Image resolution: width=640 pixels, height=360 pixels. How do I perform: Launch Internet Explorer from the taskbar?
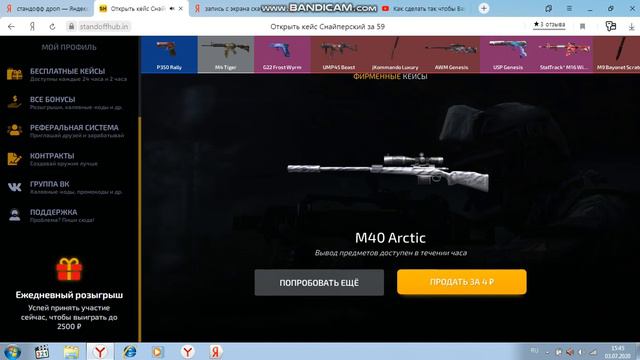[x=130, y=352]
